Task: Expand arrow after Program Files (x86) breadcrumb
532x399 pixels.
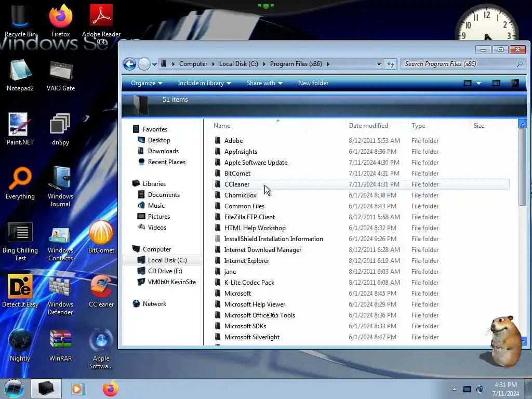Action: click(328, 64)
